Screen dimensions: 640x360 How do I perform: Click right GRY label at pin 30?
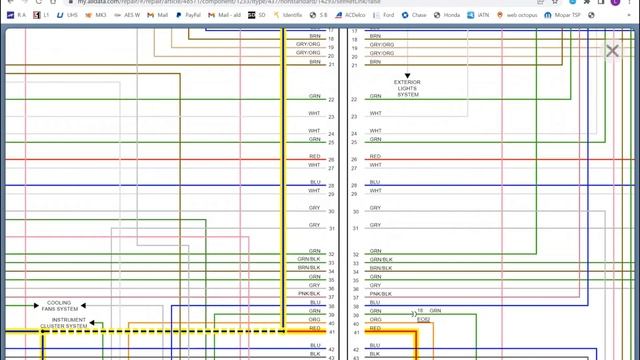coord(375,208)
